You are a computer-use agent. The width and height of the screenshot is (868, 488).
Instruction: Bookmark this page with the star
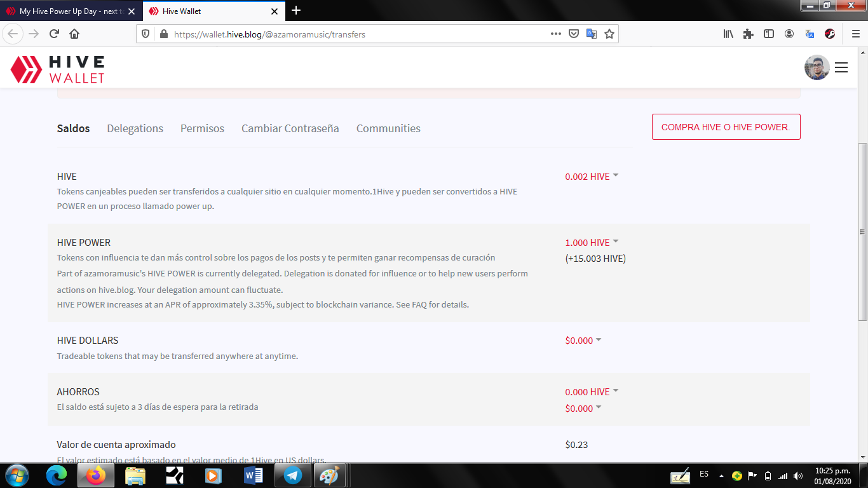(x=609, y=34)
